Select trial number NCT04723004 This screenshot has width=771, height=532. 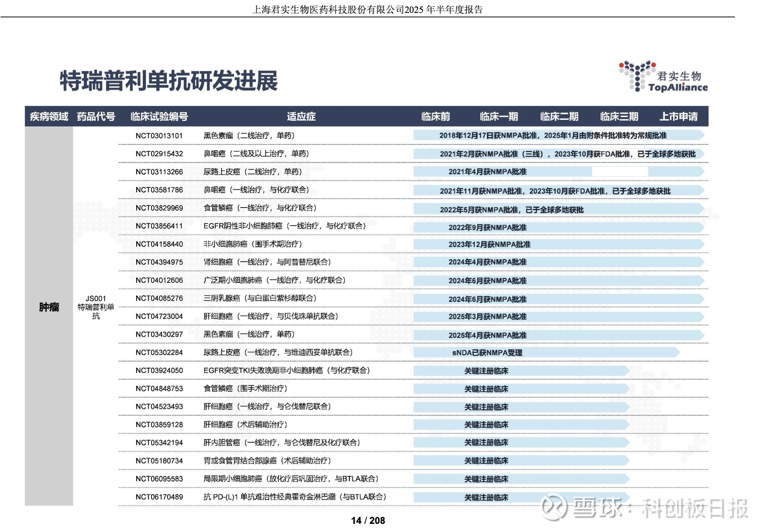(x=159, y=316)
